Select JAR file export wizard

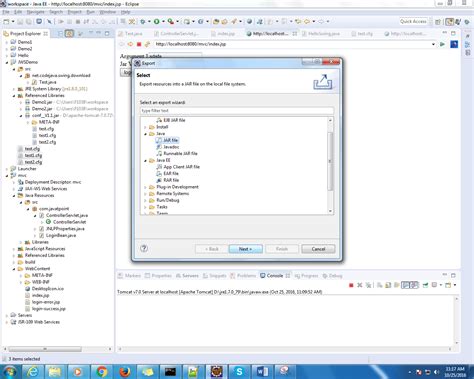tap(170, 140)
